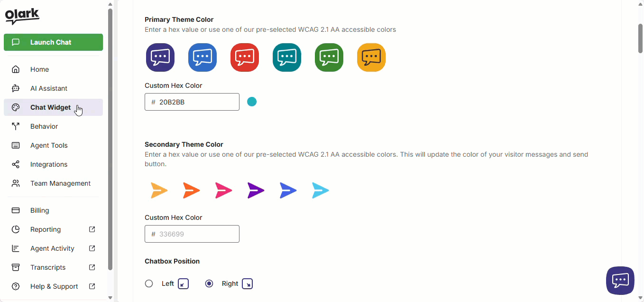This screenshot has height=302, width=644.
Task: Click the primary hex color input field
Action: 192,102
